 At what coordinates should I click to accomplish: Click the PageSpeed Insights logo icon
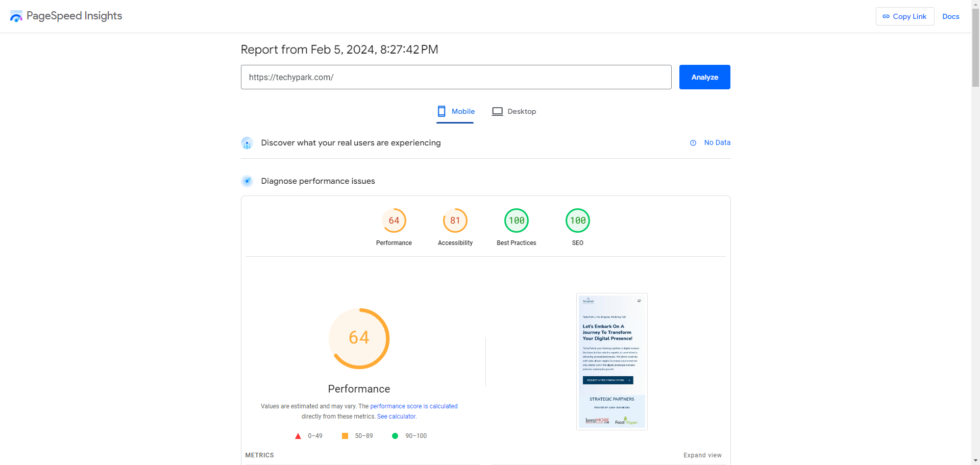(x=16, y=16)
